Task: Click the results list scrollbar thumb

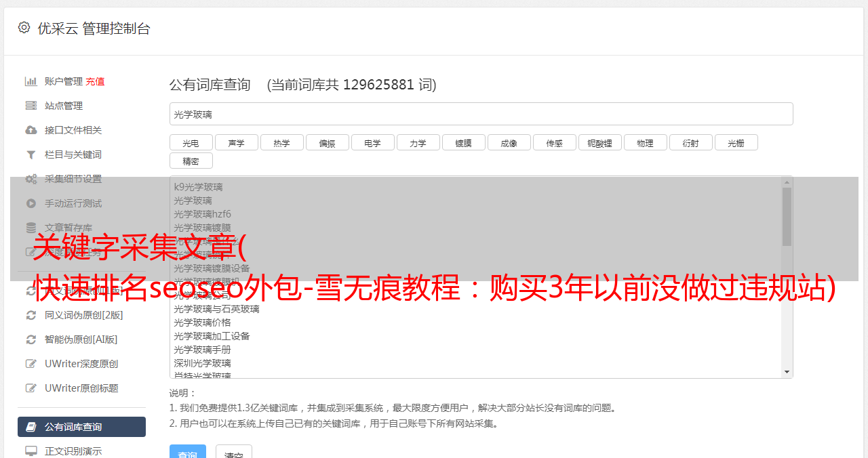Action: [787, 217]
